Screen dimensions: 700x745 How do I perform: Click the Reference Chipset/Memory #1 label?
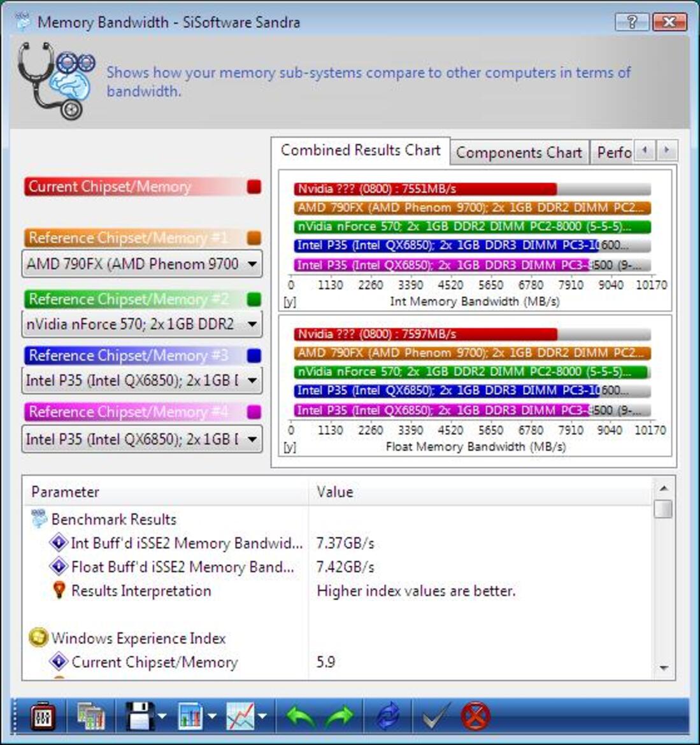128,238
